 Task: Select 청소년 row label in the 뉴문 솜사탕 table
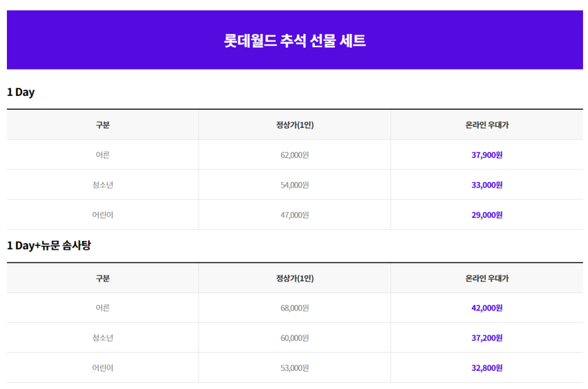103,338
